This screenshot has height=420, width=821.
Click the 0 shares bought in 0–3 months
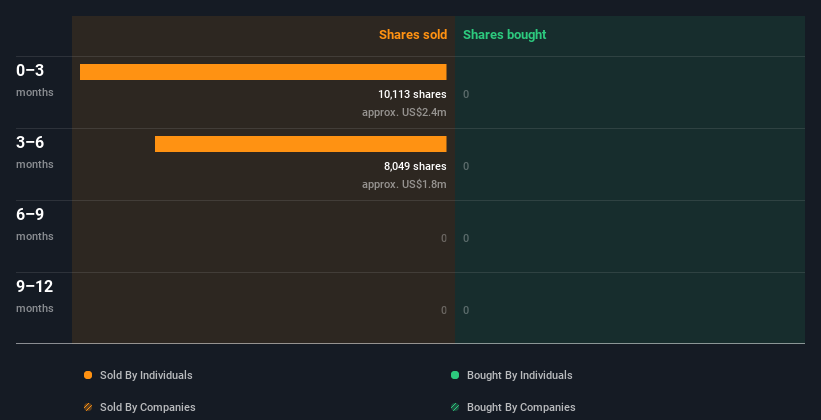click(466, 94)
